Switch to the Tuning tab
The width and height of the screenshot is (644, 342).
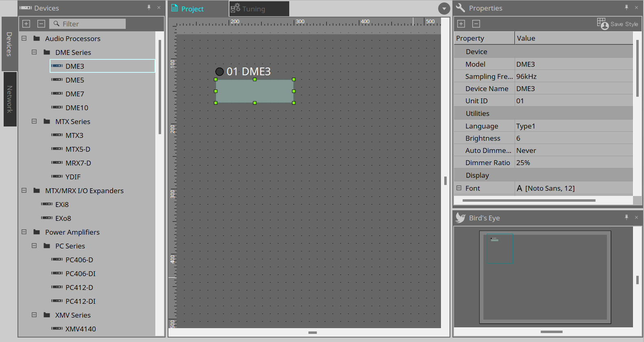point(259,9)
